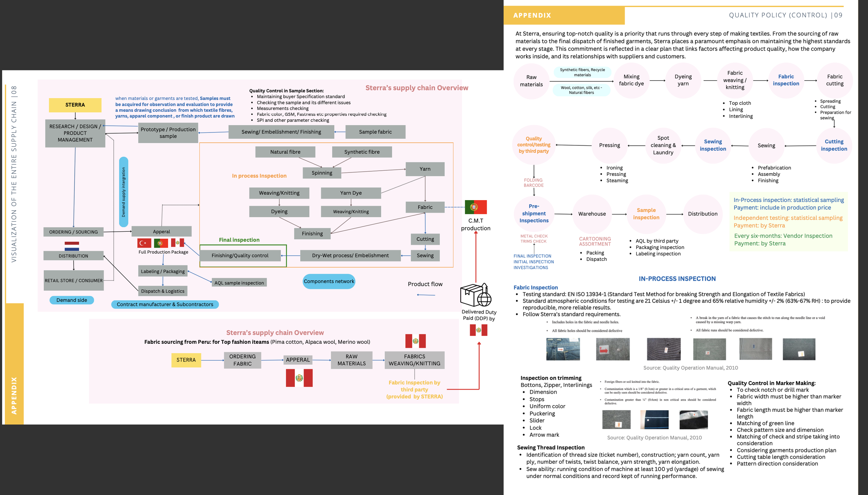Viewport: 868px width, 495px height.
Task: Click the Yarn Dye box
Action: (351, 193)
